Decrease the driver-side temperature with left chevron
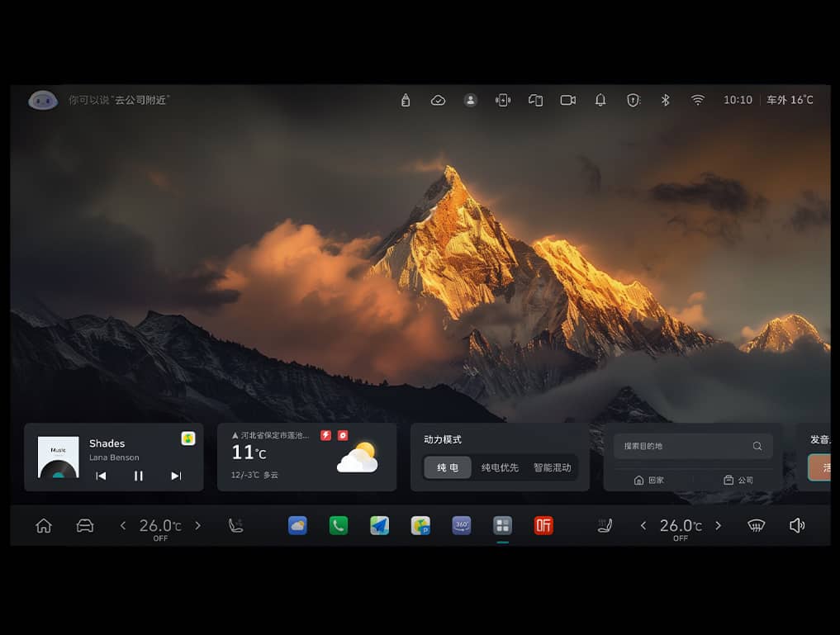 tap(123, 525)
